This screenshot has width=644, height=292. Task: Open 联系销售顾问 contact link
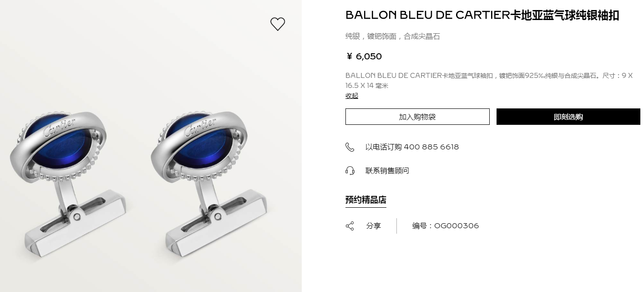tap(387, 170)
